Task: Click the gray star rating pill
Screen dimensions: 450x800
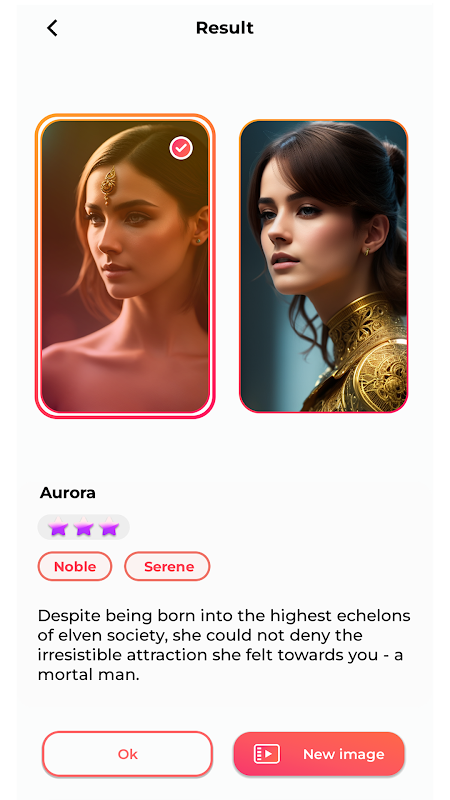Action: pyautogui.click(x=84, y=527)
